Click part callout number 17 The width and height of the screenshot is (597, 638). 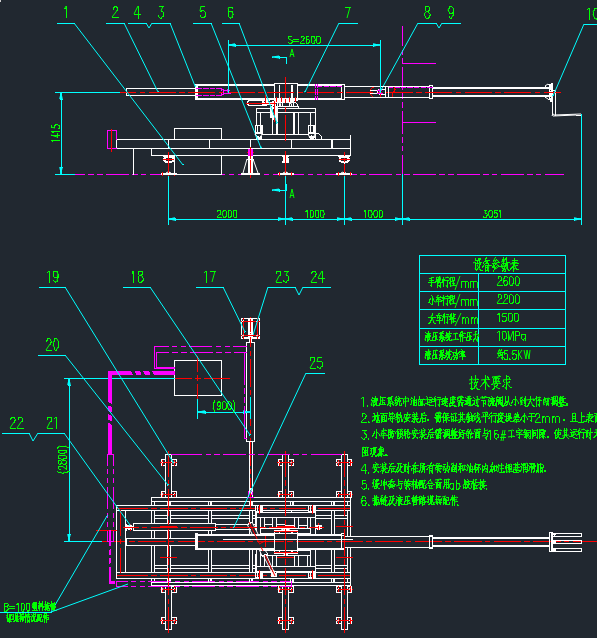click(210, 277)
